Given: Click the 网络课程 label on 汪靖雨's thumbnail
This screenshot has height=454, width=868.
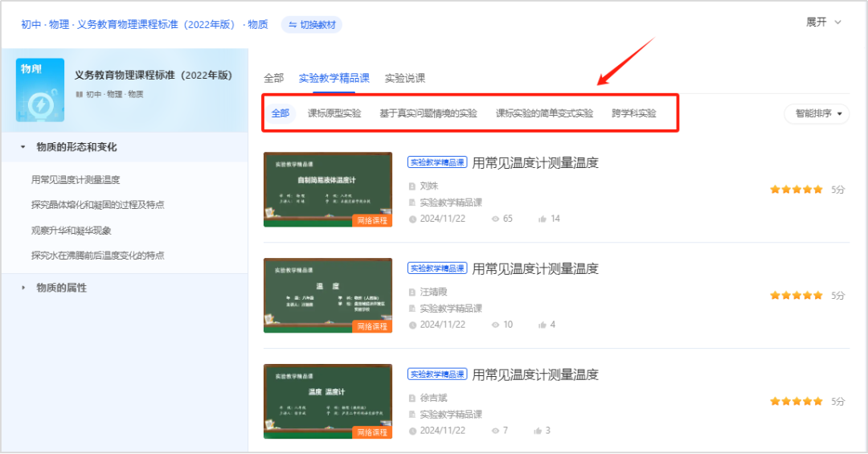Looking at the screenshot, I should [x=372, y=326].
